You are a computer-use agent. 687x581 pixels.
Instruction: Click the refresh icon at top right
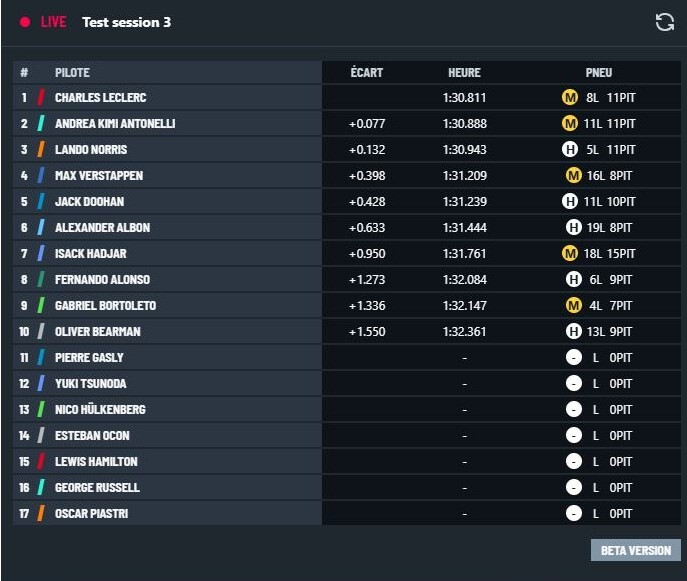click(x=664, y=22)
